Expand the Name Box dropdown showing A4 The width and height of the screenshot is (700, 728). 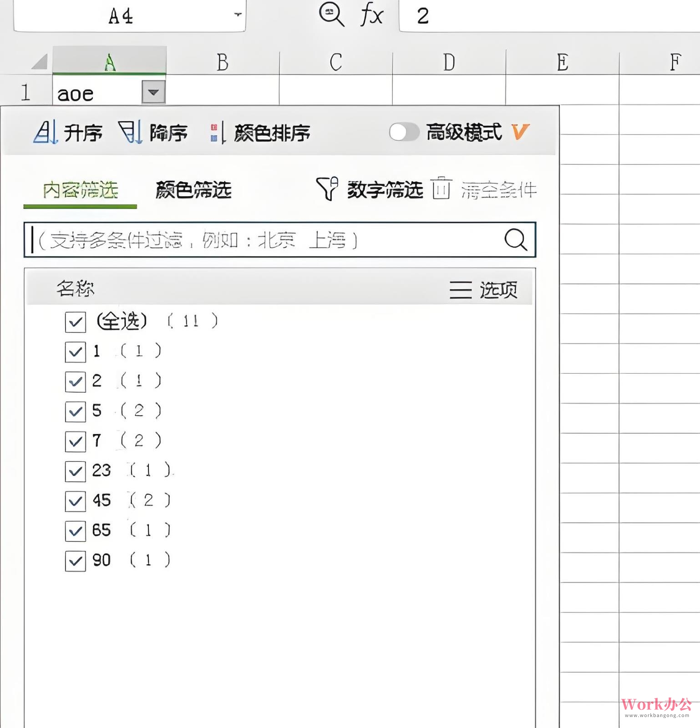[x=237, y=15]
